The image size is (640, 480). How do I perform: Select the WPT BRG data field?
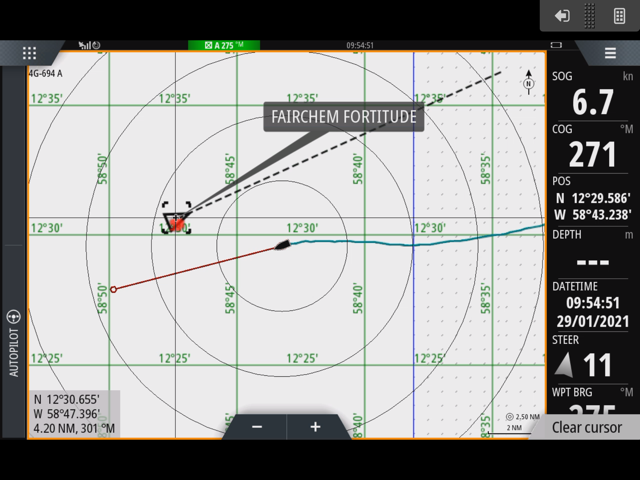tap(592, 400)
